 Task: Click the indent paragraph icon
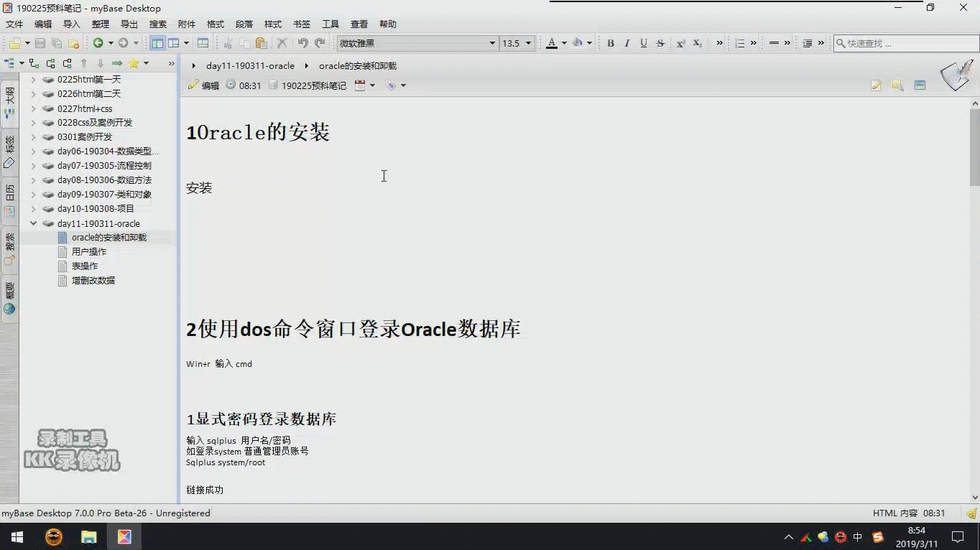(x=808, y=43)
